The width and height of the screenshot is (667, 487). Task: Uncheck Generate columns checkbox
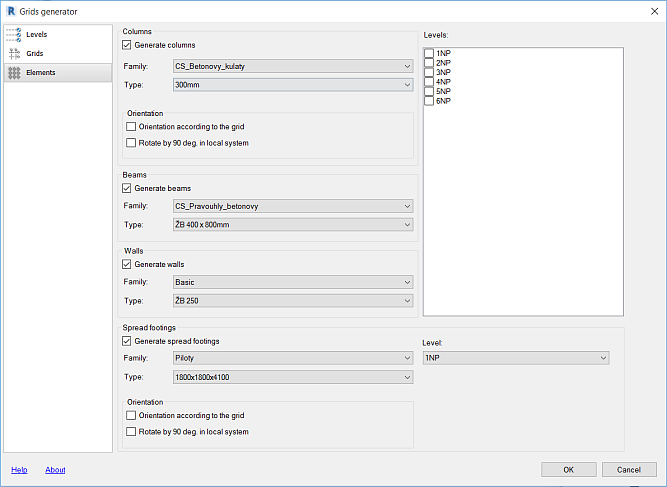[x=126, y=45]
